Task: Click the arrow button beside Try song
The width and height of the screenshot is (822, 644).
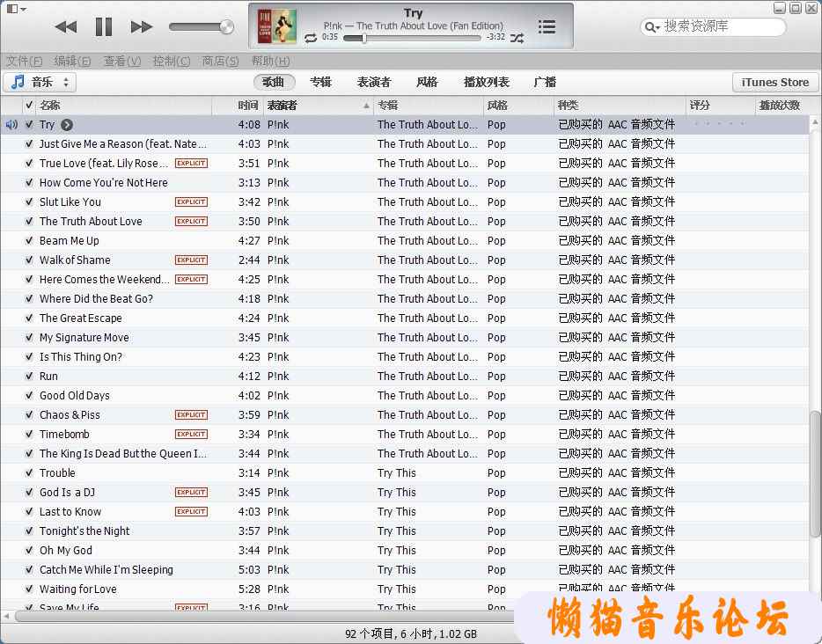Action: coord(67,125)
